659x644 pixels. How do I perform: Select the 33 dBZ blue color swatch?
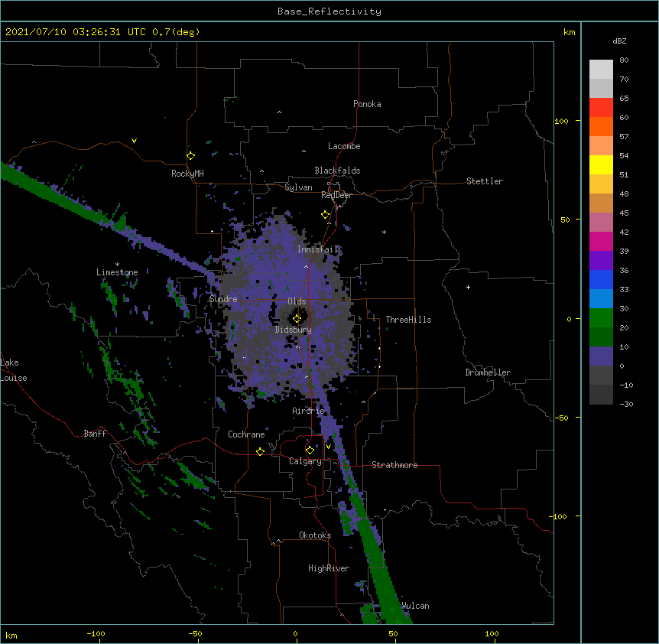[x=601, y=279]
